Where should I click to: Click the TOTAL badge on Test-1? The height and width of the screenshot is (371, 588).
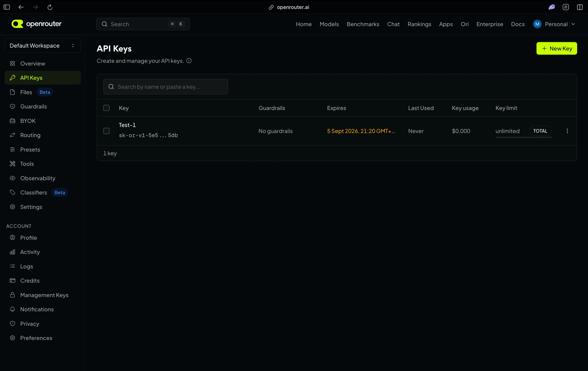[x=540, y=131]
